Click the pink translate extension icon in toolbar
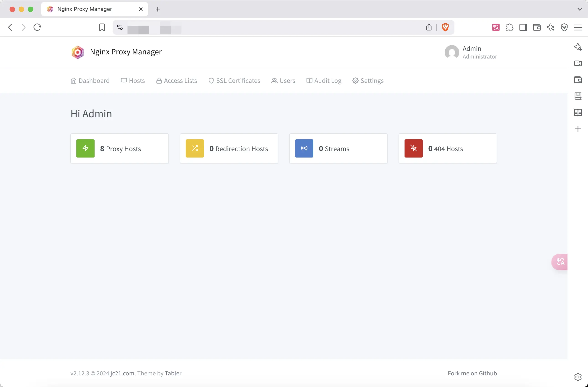Viewport: 588px width, 387px height. [x=496, y=27]
